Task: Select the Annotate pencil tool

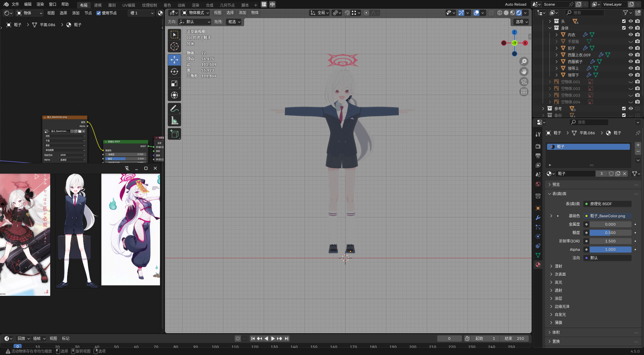Action: pos(174,108)
